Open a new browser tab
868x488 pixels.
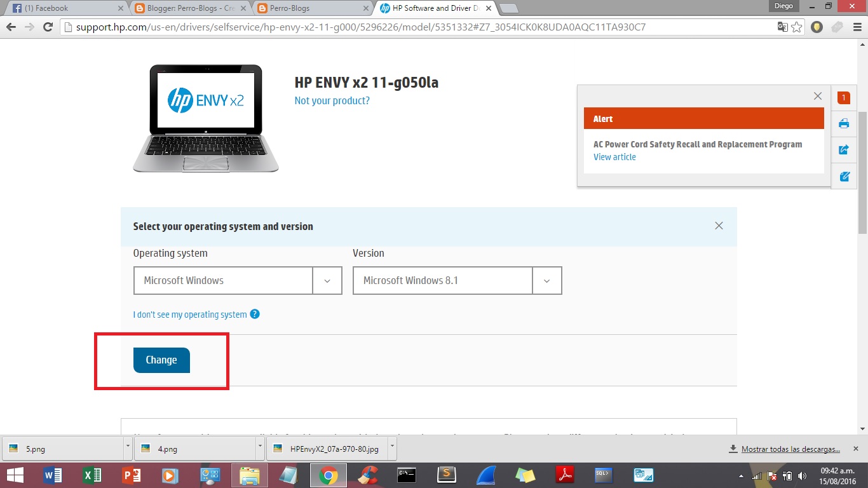click(x=510, y=8)
